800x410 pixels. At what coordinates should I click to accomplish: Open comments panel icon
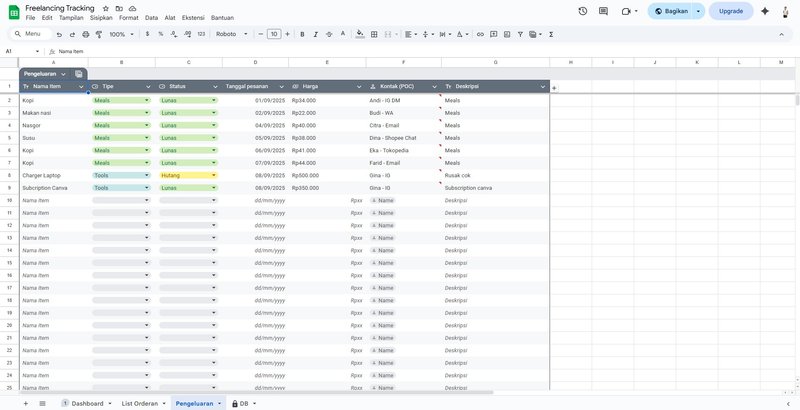603,11
